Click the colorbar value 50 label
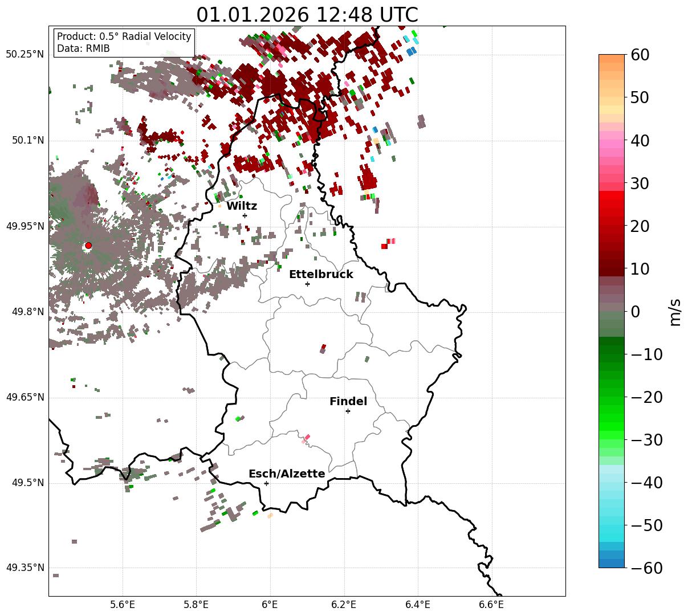 pyautogui.click(x=638, y=97)
